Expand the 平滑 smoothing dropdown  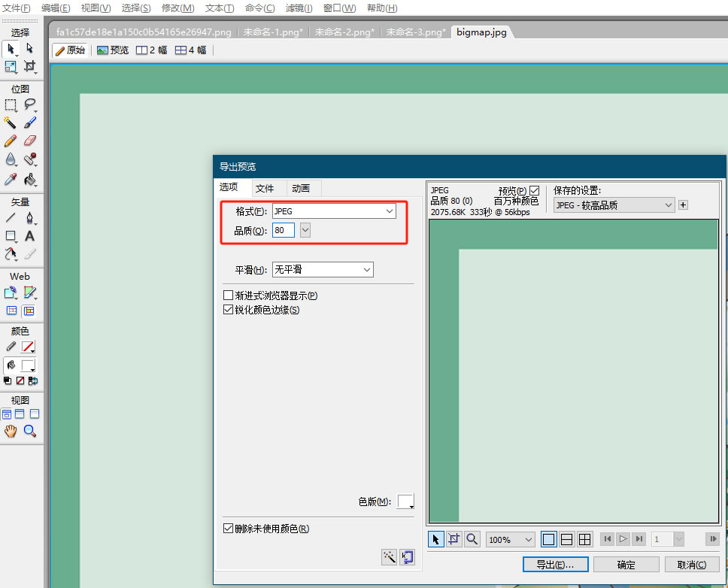[323, 269]
